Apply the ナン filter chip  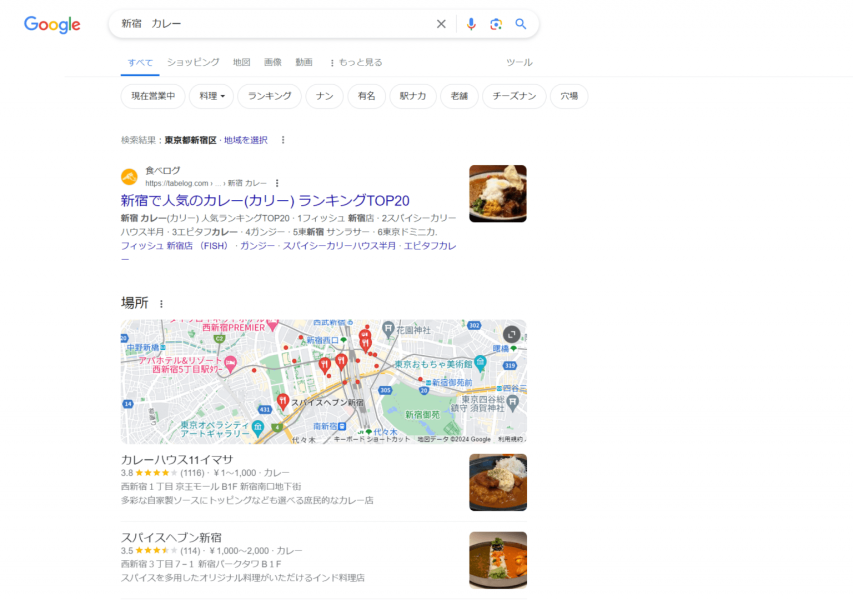pyautogui.click(x=324, y=96)
